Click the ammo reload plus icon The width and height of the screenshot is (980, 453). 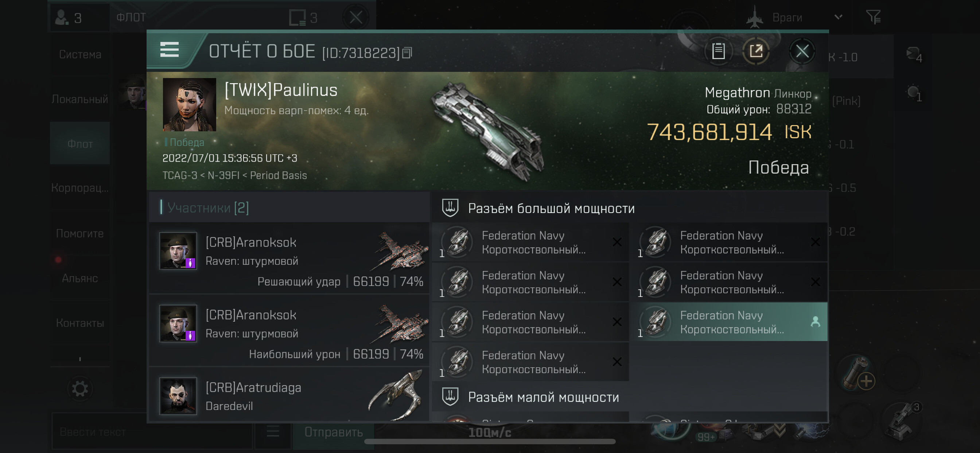pyautogui.click(x=866, y=381)
